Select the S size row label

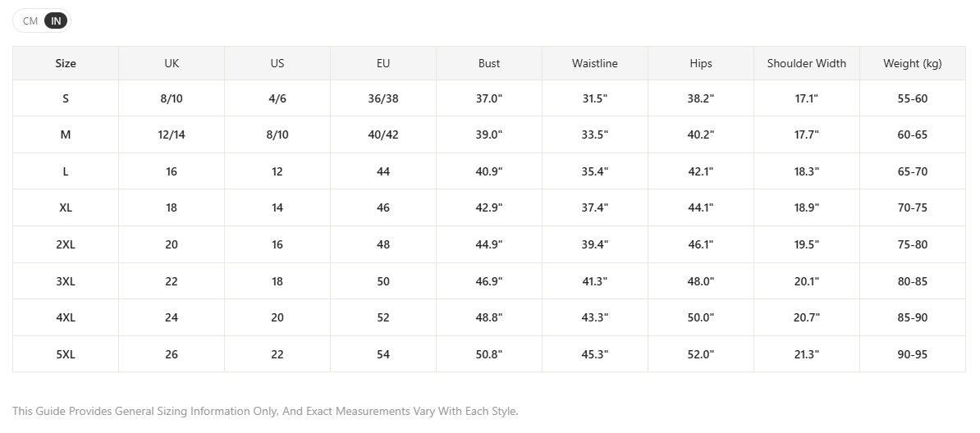(x=66, y=98)
